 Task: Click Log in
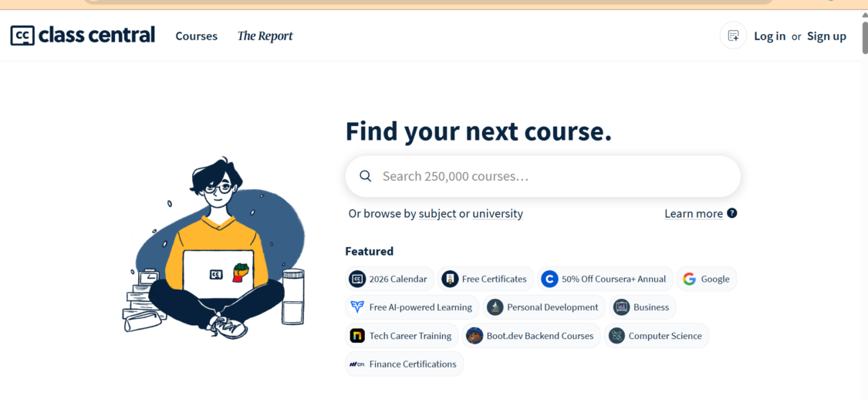769,36
